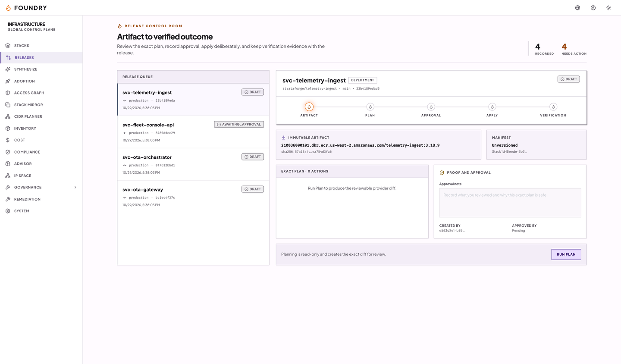This screenshot has height=364, width=621.
Task: Click the Cost dollar icon
Action: click(8, 140)
